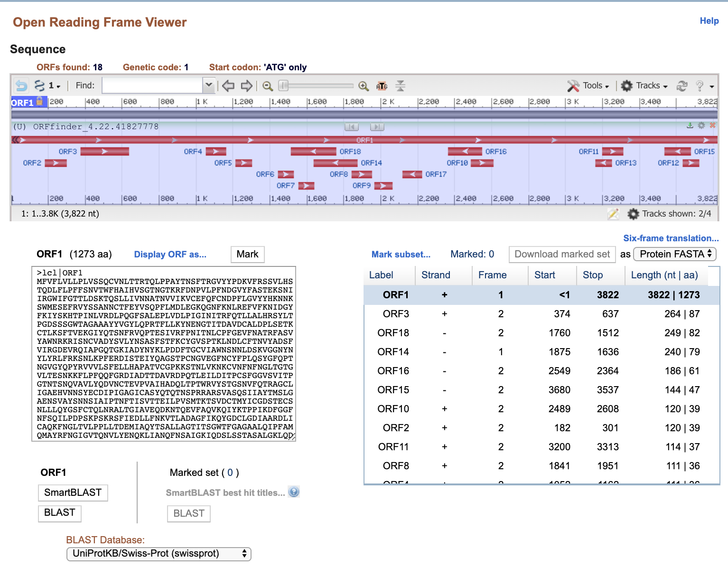Open the BLAST Database dropdown
The width and height of the screenshot is (728, 587).
click(x=159, y=554)
